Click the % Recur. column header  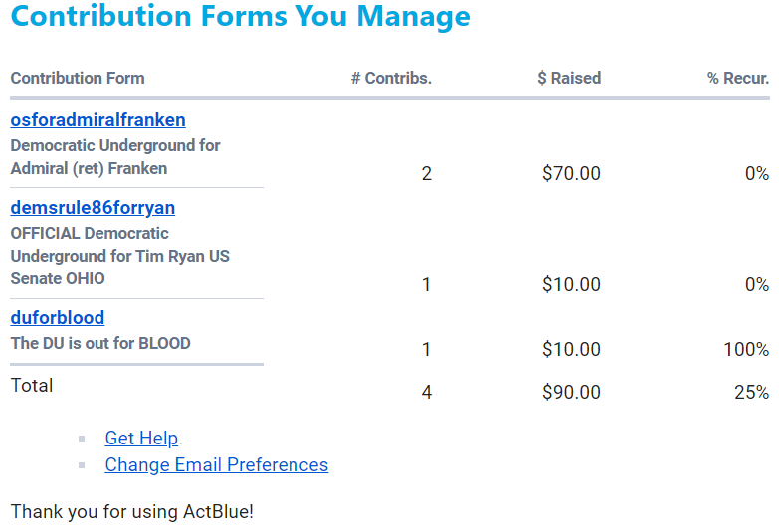[738, 78]
